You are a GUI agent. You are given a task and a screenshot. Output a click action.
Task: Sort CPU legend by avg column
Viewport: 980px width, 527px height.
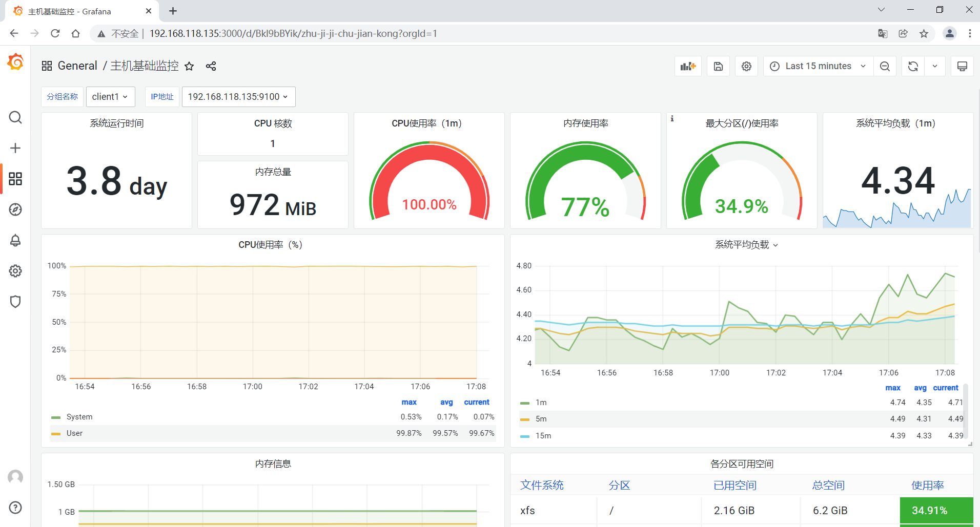pyautogui.click(x=446, y=402)
